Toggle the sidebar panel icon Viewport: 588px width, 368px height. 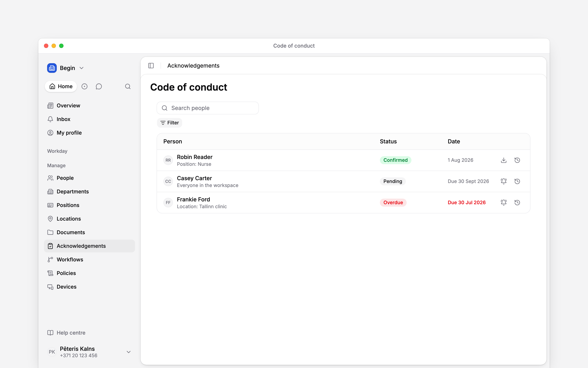(x=151, y=66)
